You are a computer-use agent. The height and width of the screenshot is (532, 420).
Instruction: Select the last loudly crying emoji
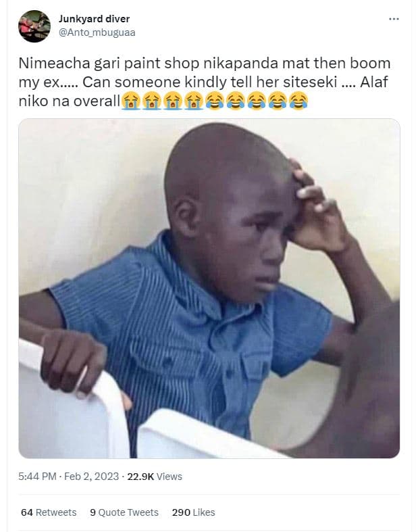coord(194,101)
